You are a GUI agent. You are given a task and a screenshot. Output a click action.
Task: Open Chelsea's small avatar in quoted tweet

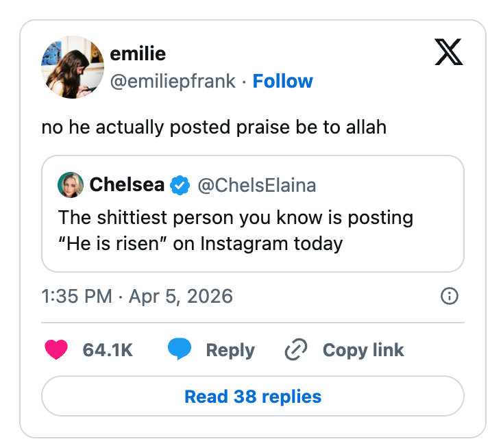coord(71,185)
